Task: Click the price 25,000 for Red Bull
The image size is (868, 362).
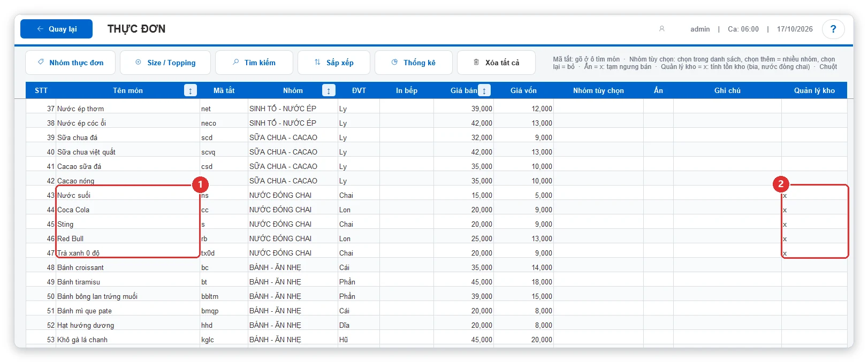Action: click(x=482, y=238)
